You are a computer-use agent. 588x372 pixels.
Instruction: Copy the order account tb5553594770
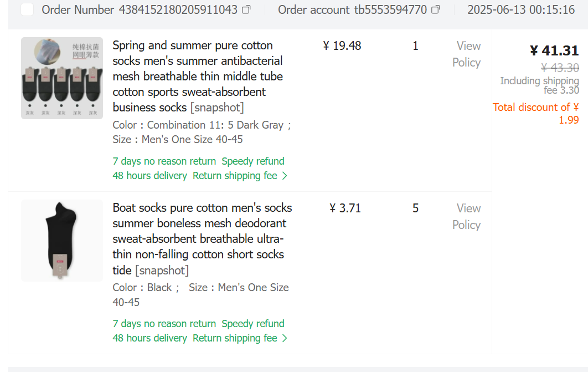click(x=436, y=10)
